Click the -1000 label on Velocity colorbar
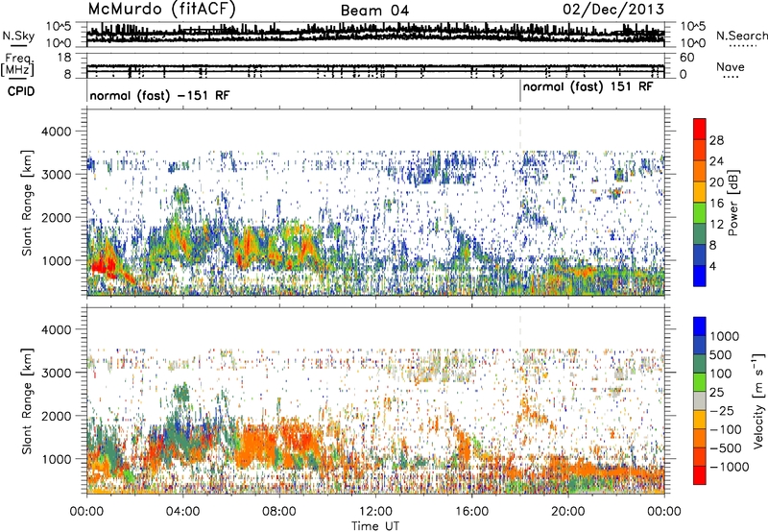Viewport: 768px width, 532px height. coord(729,467)
